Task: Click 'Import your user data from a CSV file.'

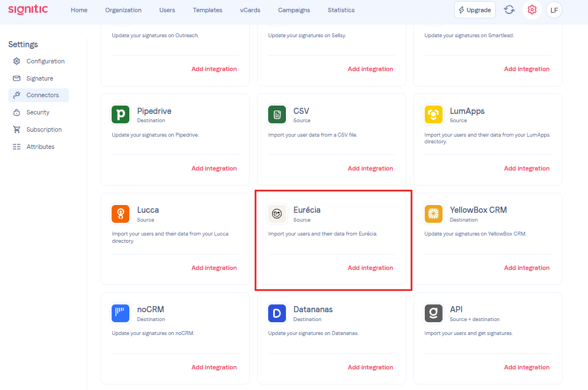Action: 313,135
